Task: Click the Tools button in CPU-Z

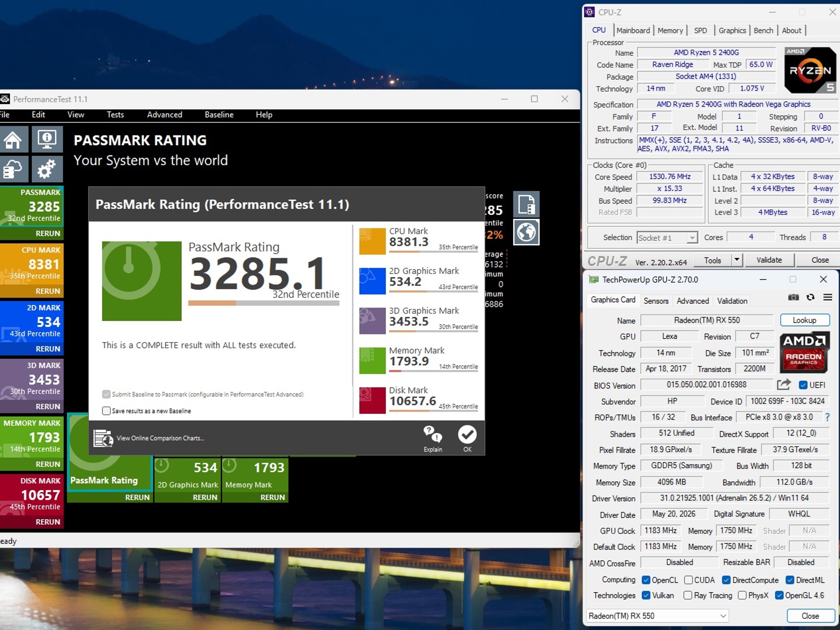Action: tap(712, 260)
